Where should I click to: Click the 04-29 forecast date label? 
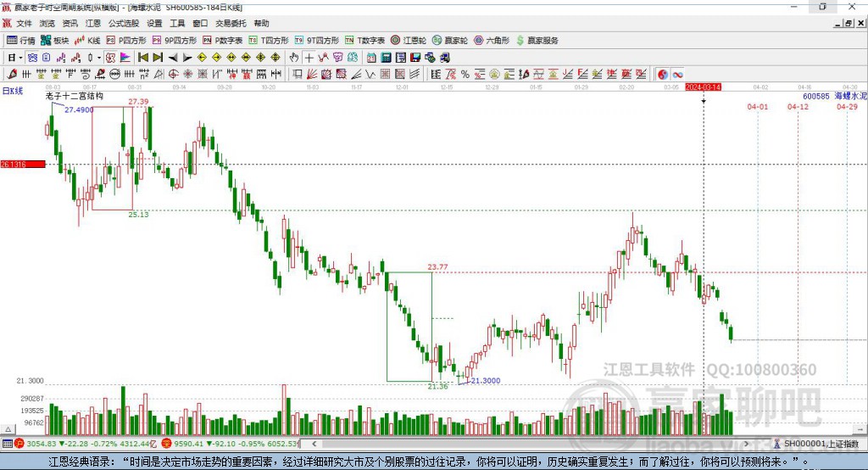coord(847,106)
